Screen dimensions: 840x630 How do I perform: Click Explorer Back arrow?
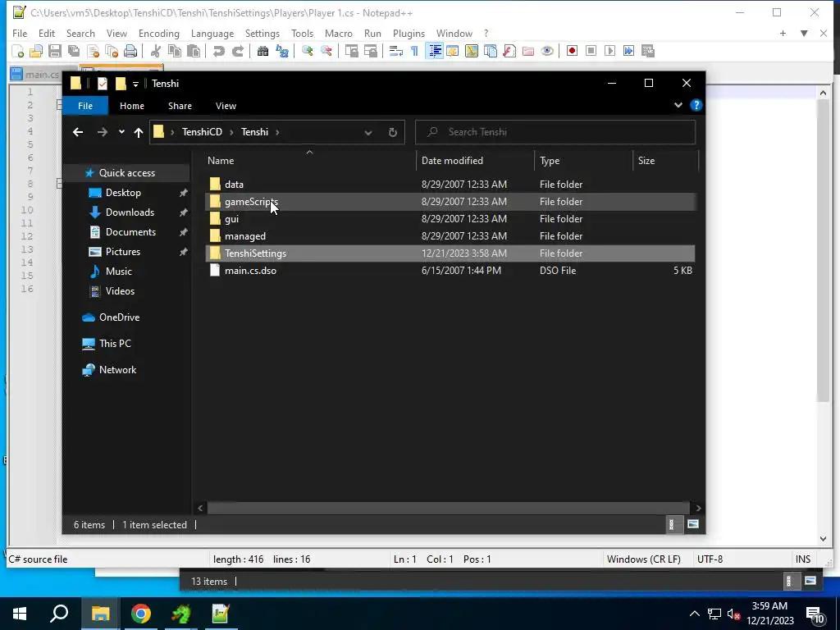coord(78,132)
